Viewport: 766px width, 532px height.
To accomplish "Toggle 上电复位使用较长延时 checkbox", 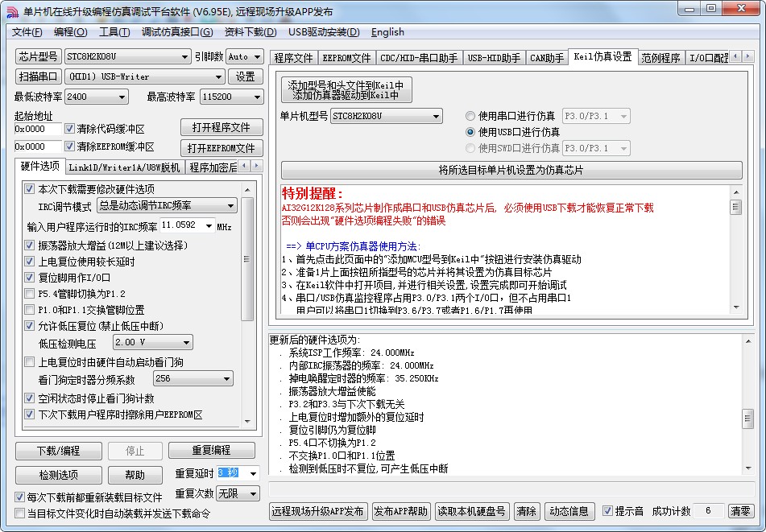I will pos(29,261).
